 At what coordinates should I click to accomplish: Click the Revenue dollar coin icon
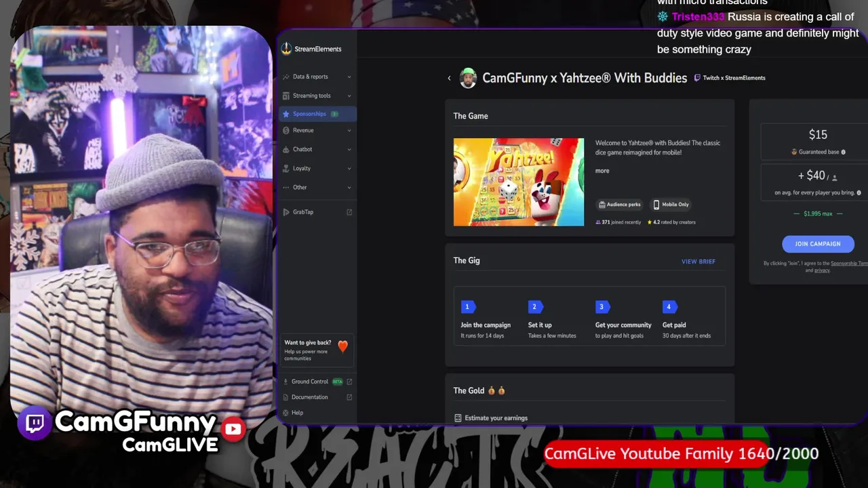tap(286, 130)
